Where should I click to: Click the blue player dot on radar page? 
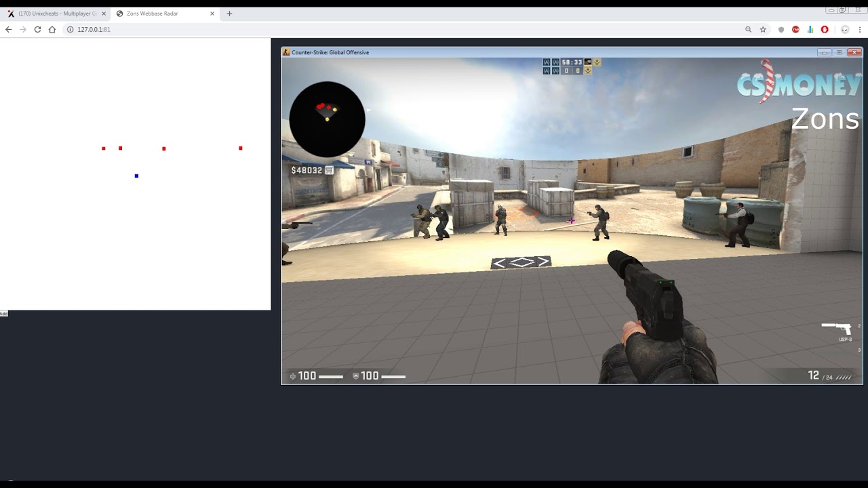(x=136, y=176)
